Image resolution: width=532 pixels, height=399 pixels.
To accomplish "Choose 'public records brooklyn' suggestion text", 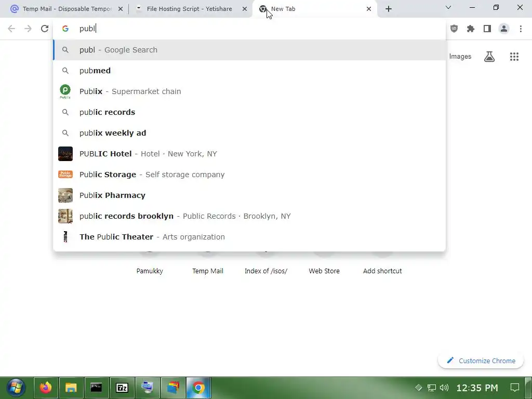I will coord(126,216).
